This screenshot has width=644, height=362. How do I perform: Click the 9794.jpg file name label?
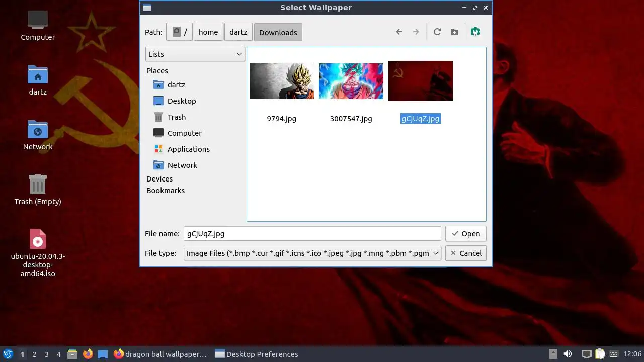pyautogui.click(x=282, y=119)
